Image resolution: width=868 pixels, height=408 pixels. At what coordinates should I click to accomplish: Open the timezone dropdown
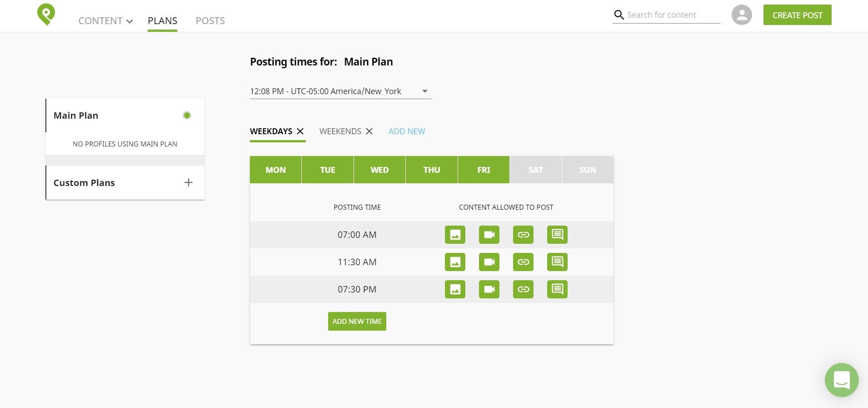(340, 91)
